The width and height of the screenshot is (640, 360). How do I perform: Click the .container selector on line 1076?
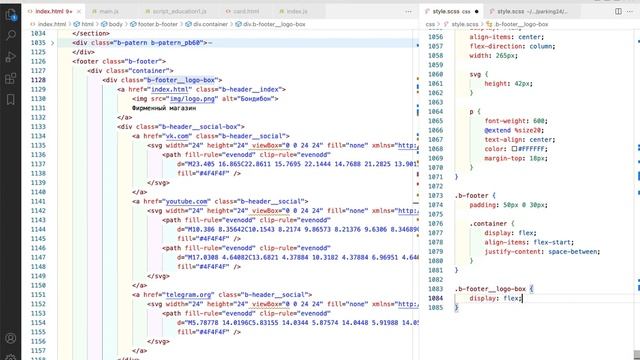coord(488,224)
